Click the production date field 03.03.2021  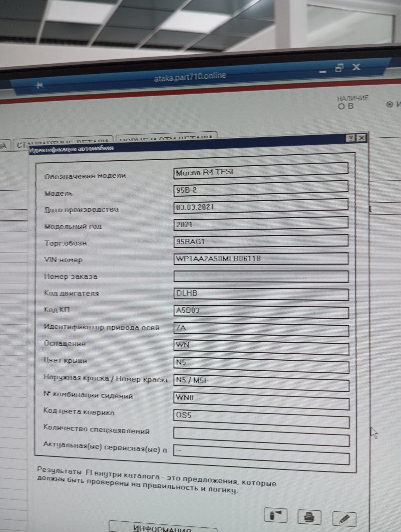click(261, 206)
